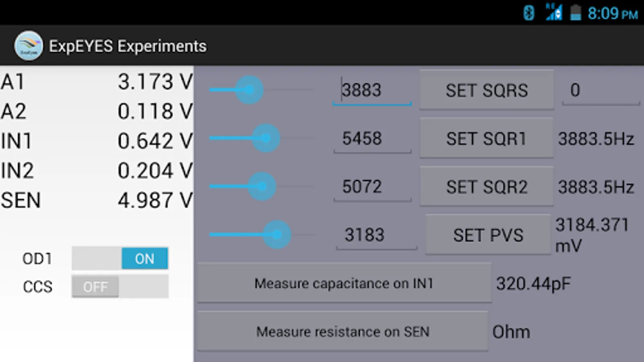This screenshot has width=644, height=362.
Task: Tap the battery icon in status bar
Action: [x=576, y=13]
